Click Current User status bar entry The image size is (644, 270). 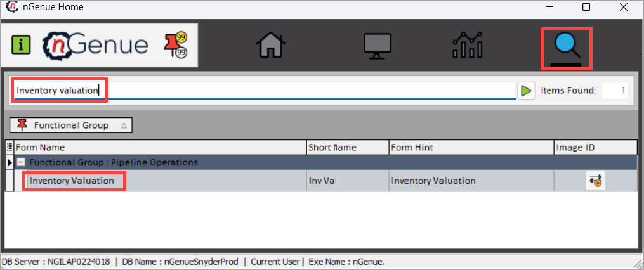pyautogui.click(x=277, y=261)
